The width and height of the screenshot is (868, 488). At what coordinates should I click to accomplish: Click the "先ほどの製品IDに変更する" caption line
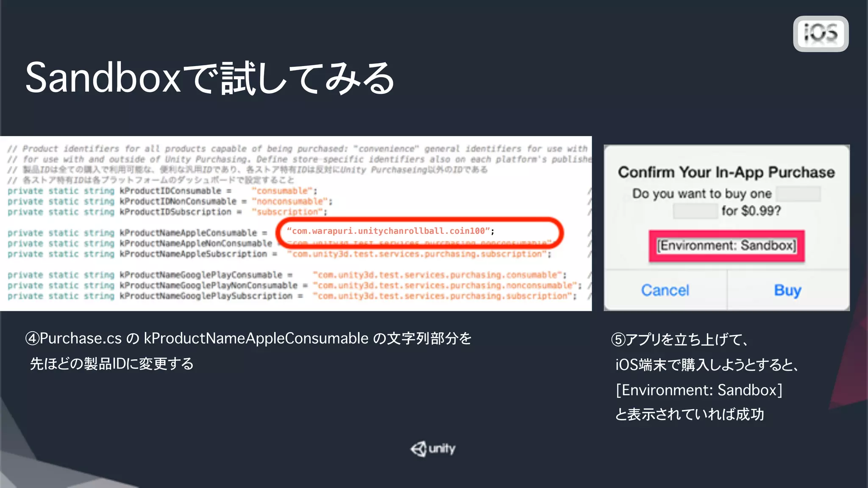pyautogui.click(x=112, y=364)
